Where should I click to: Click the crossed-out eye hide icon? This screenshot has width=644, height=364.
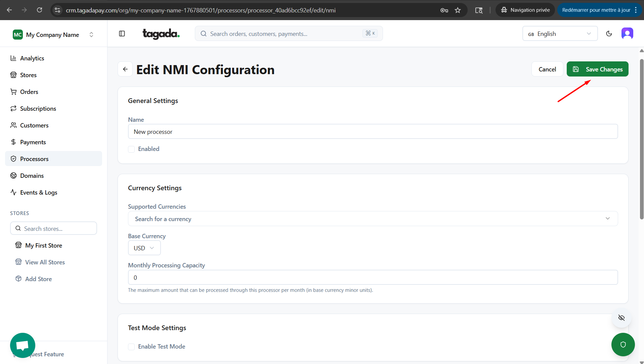tap(621, 318)
